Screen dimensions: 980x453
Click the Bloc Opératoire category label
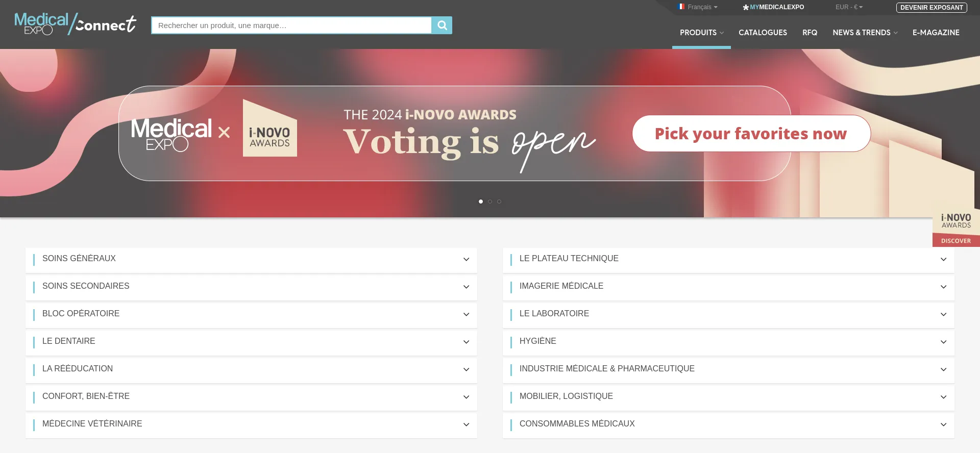(81, 314)
